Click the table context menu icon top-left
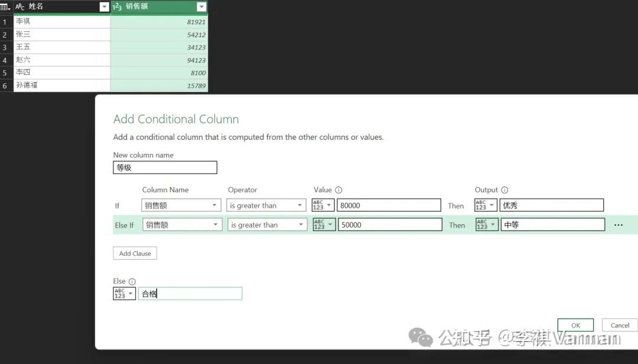This screenshot has width=638, height=364. 5,6
